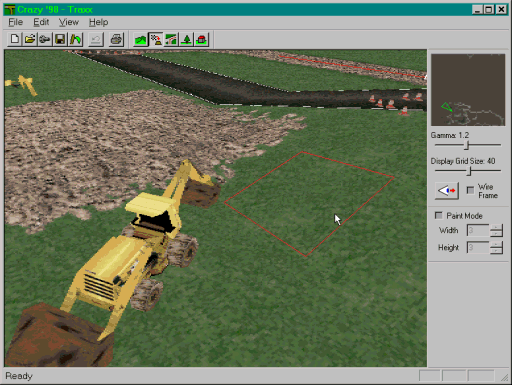Screen dimensions: 512x385
Task: Click the Width input field
Action: click(478, 230)
